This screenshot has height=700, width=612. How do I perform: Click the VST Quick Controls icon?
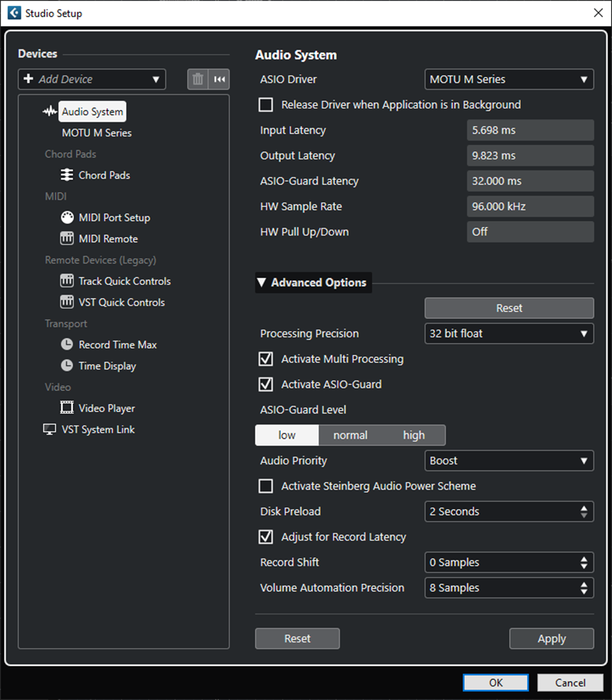[67, 302]
